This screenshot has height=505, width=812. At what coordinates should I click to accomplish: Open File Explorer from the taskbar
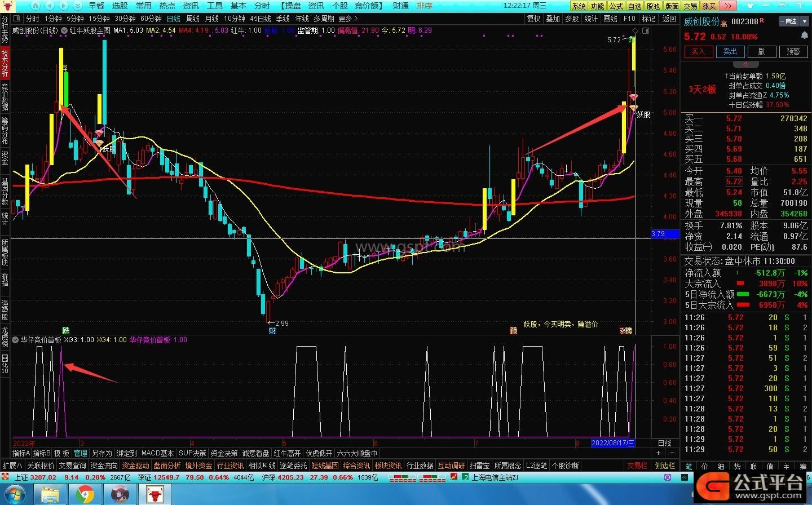pos(51,494)
